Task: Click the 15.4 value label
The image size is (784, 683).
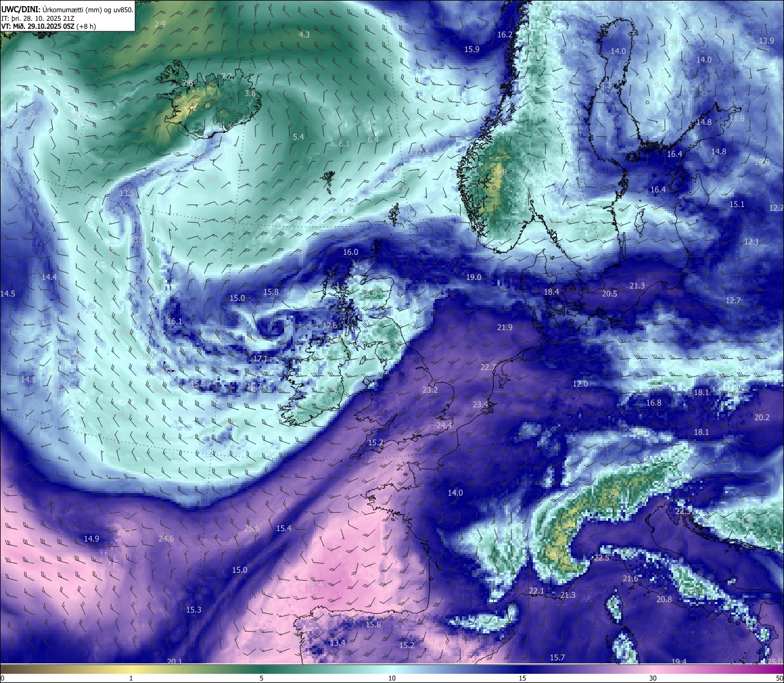Action: tap(284, 528)
